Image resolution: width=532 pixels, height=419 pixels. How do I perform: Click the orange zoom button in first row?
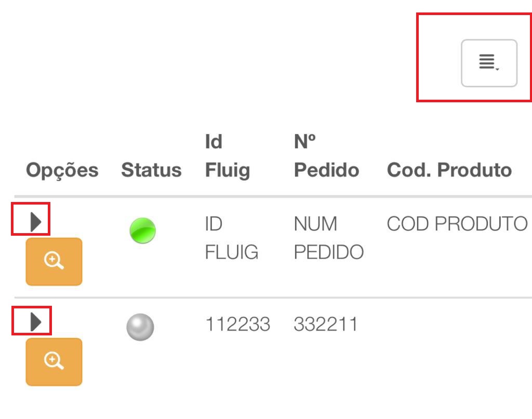(54, 261)
